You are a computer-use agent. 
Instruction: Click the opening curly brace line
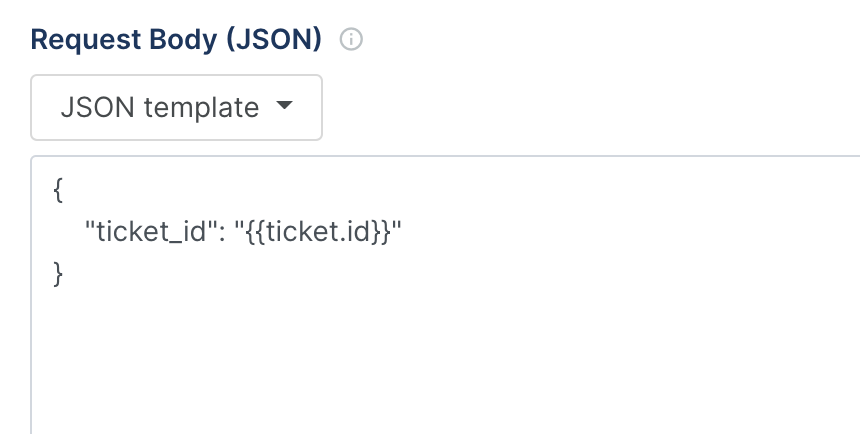coord(58,190)
